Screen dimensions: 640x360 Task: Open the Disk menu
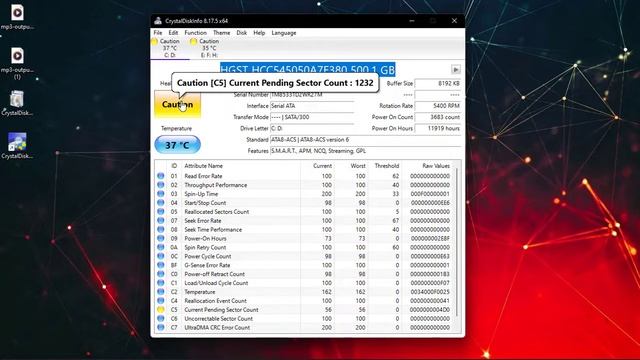242,33
